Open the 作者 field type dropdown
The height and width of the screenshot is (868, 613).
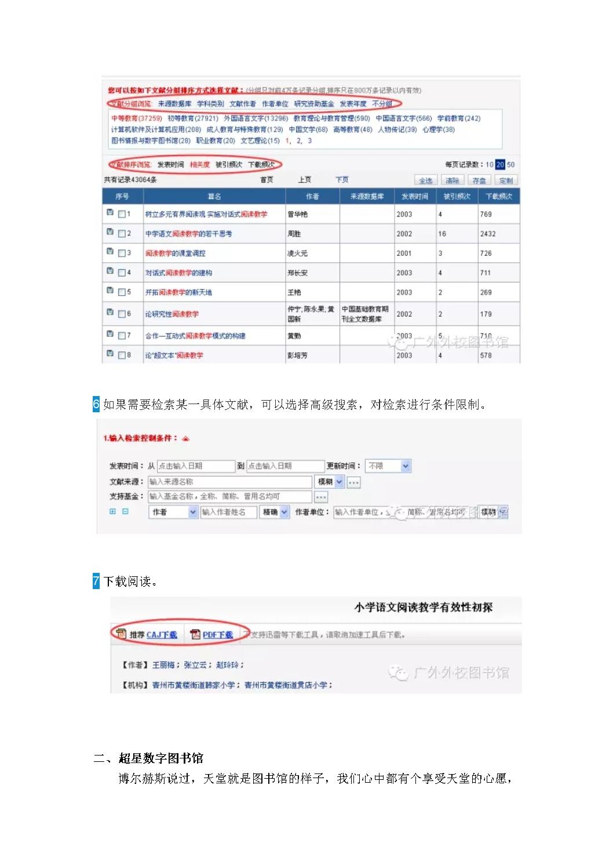click(x=193, y=512)
